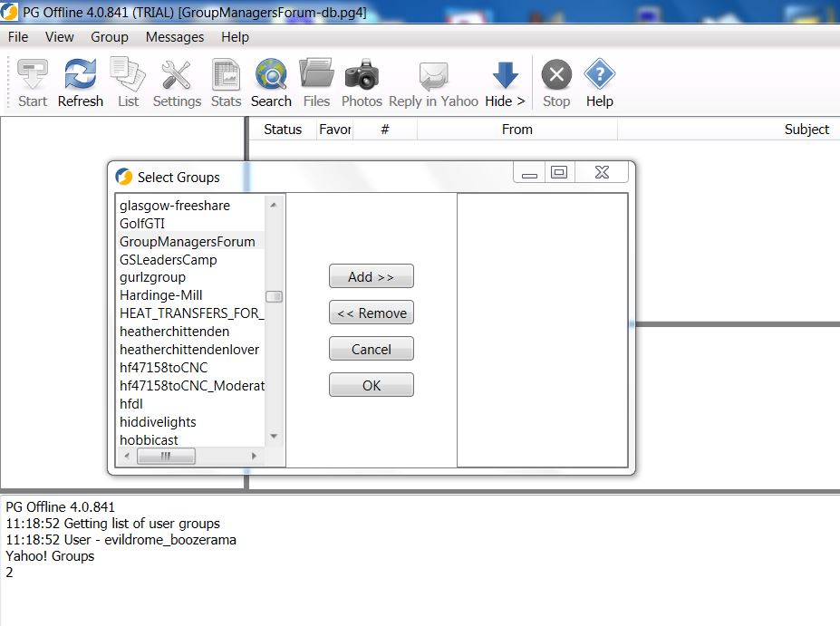
Task: Click the Cancel button
Action: click(x=372, y=349)
